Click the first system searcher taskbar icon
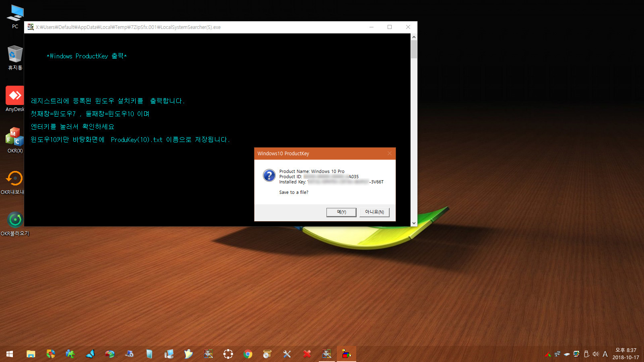Screen dimensions: 644x362 [x=208, y=354]
